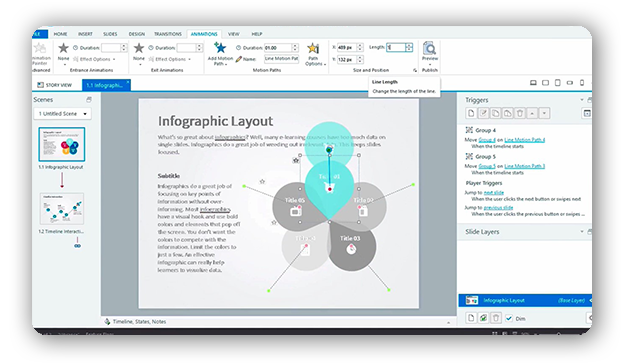
Task: Switch to desktop device preview icon
Action: (x=533, y=83)
